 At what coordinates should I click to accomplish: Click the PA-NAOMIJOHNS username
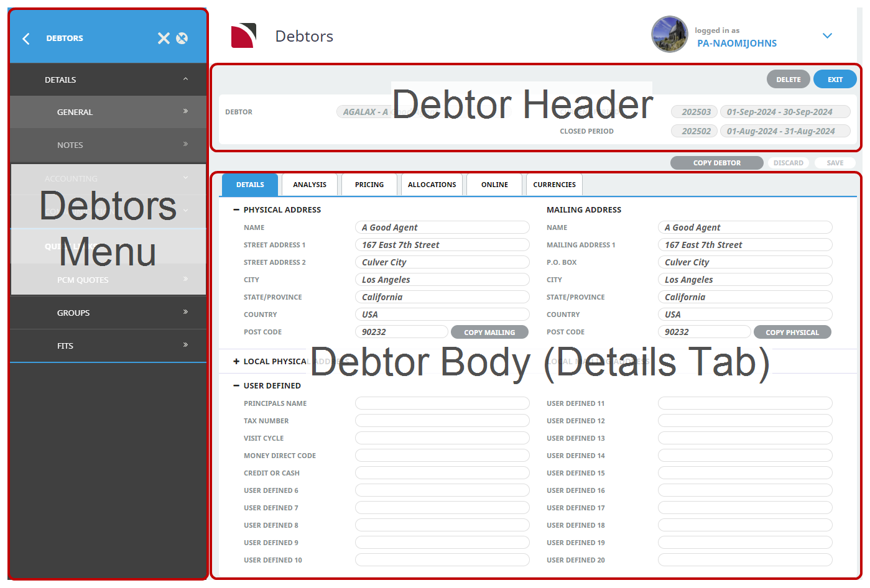coord(737,44)
